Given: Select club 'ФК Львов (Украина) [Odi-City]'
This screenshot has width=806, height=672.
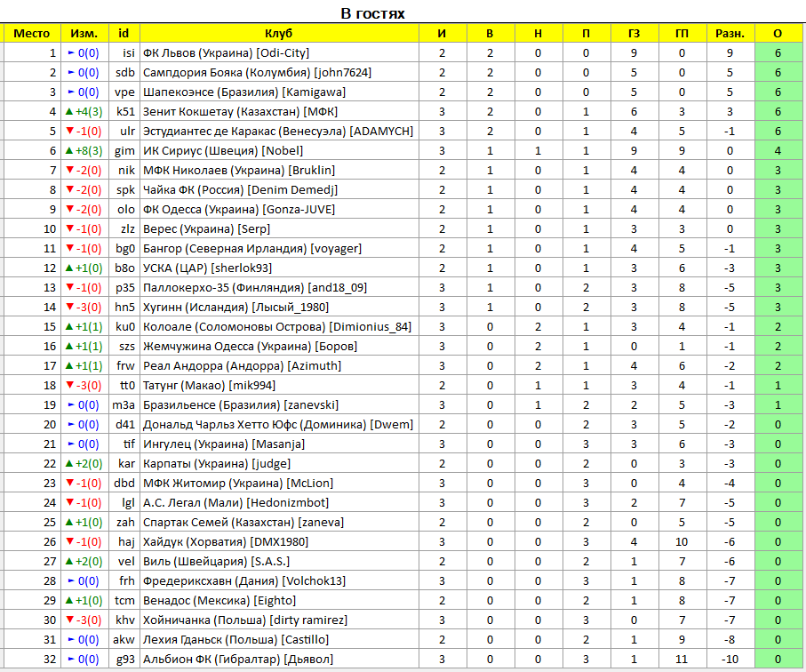Looking at the screenshot, I should coord(227,53).
